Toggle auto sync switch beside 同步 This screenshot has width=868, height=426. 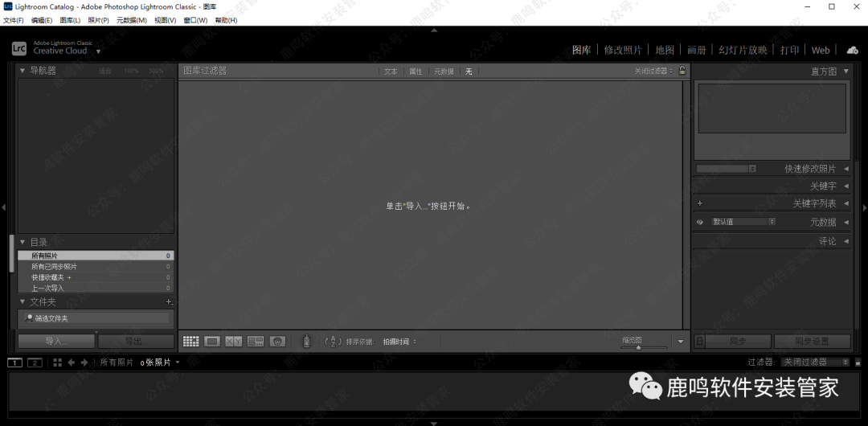click(x=699, y=342)
